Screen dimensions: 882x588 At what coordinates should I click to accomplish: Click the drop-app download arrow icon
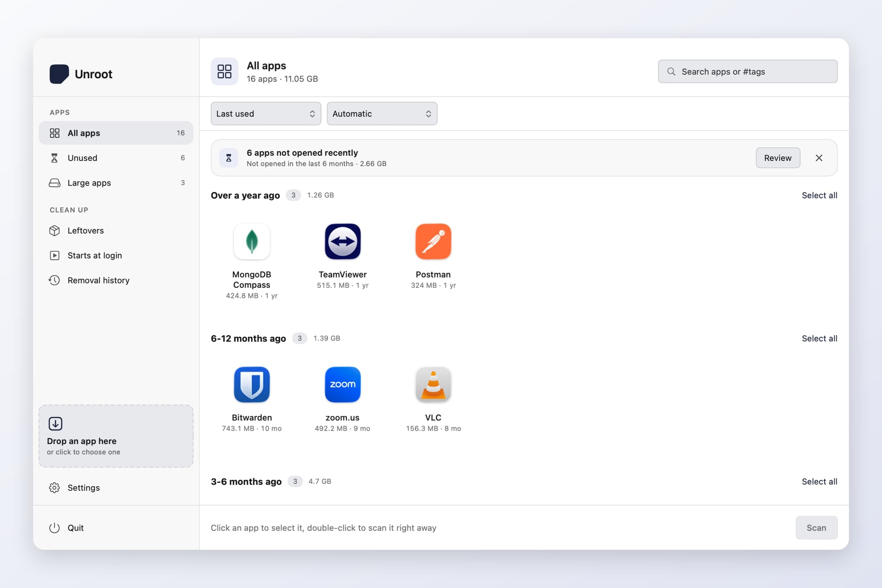tap(55, 424)
